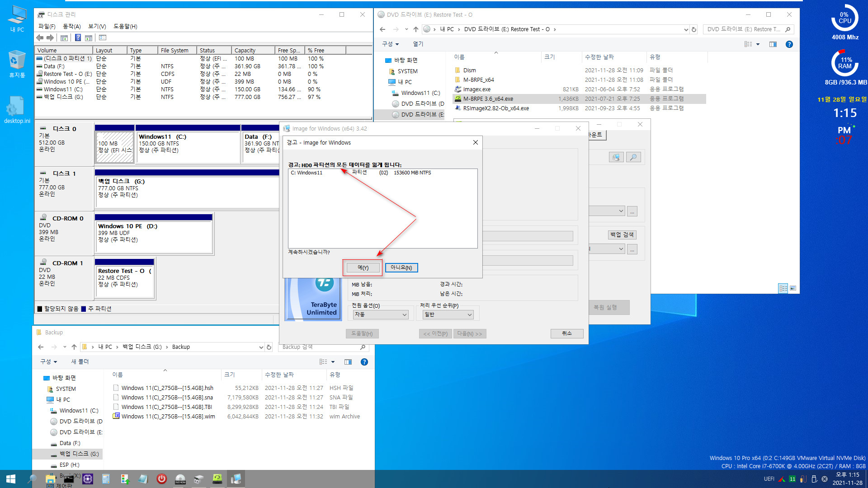Open the 구성 dropdown in the DVD drive Explorer window
The width and height of the screenshot is (868, 488).
(390, 44)
